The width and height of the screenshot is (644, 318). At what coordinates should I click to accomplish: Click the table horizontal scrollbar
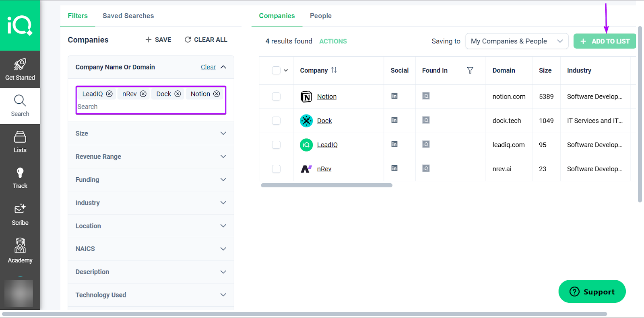326,185
